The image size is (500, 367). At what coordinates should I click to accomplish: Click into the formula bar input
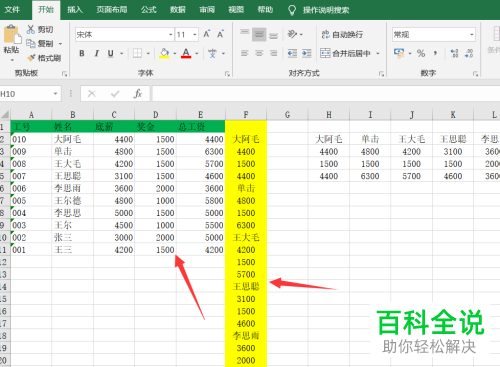coord(326,94)
